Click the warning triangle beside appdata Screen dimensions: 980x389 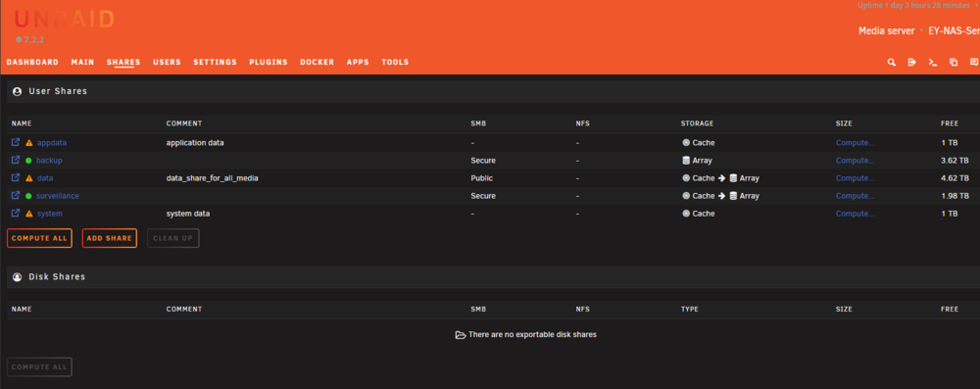pos(28,143)
